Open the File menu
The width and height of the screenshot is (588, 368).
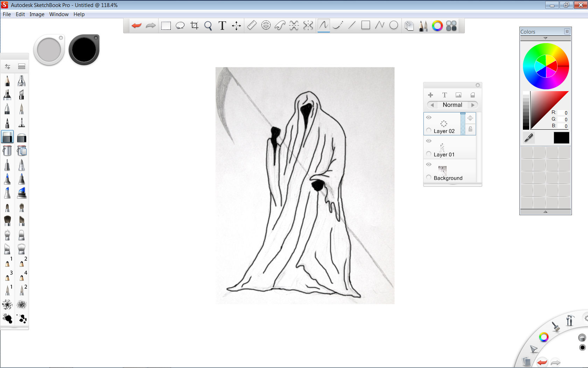(7, 14)
